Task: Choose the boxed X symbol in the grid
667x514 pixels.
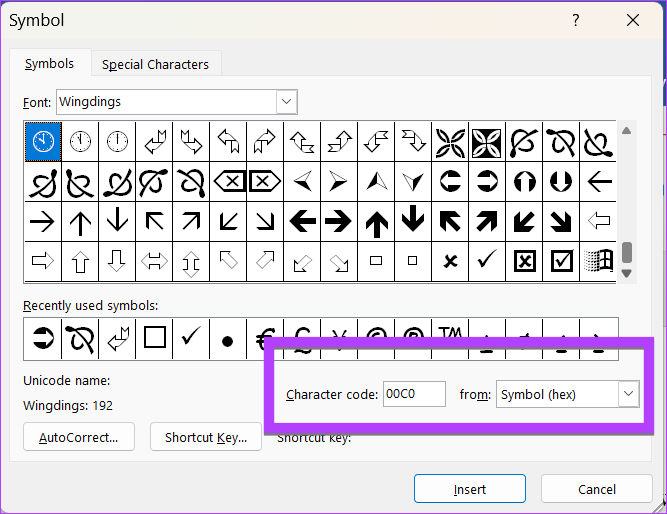Action: 522,261
